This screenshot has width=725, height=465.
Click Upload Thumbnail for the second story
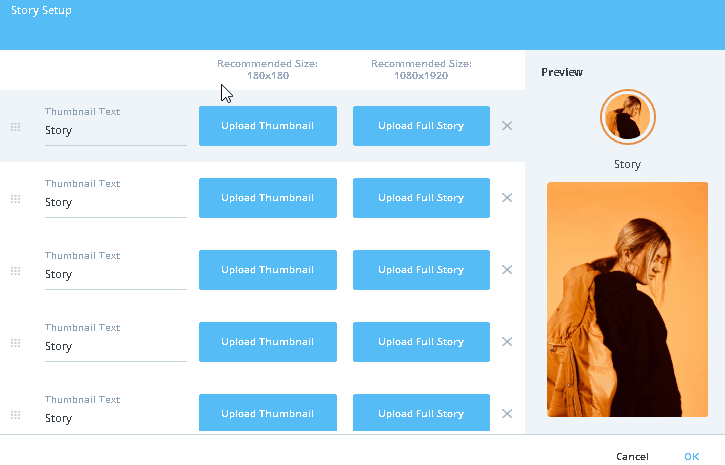(267, 198)
